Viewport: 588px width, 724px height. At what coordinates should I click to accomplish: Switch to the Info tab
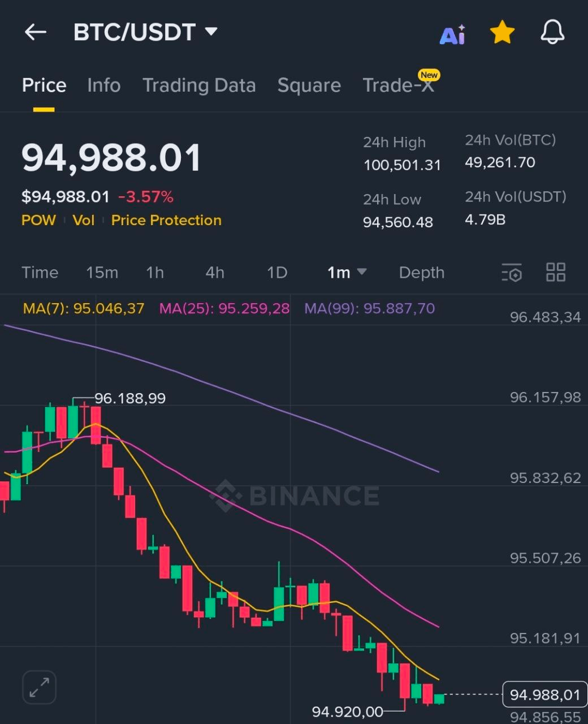104,85
